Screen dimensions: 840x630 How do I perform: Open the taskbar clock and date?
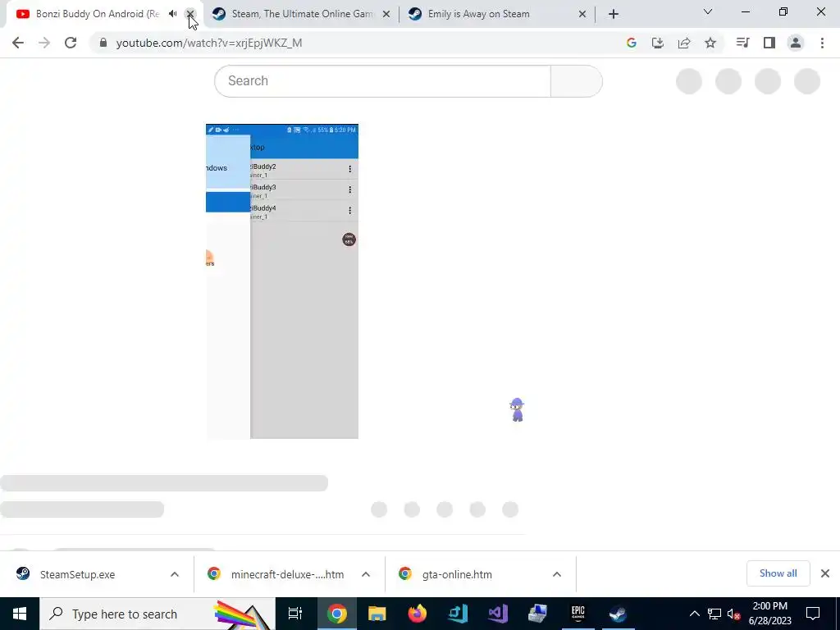point(769,614)
